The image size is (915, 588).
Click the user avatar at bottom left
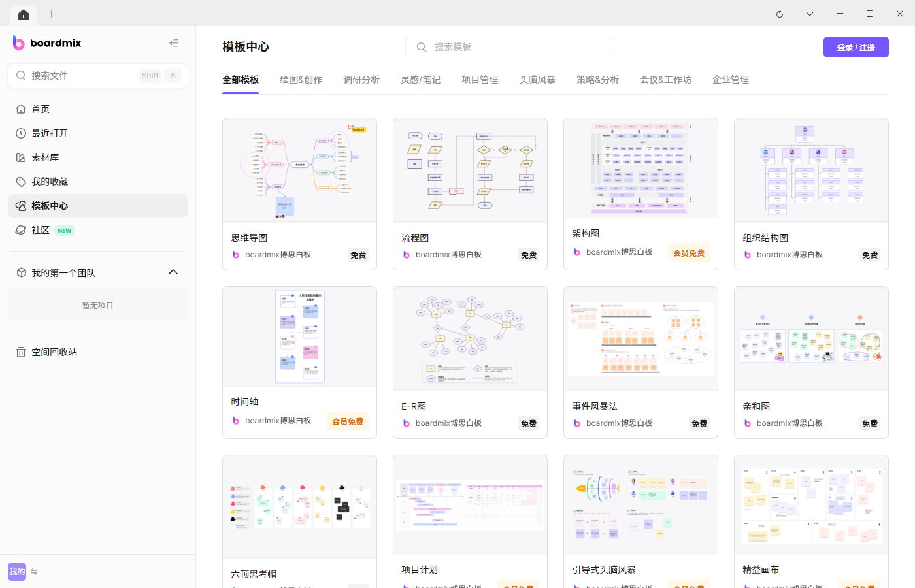click(16, 571)
